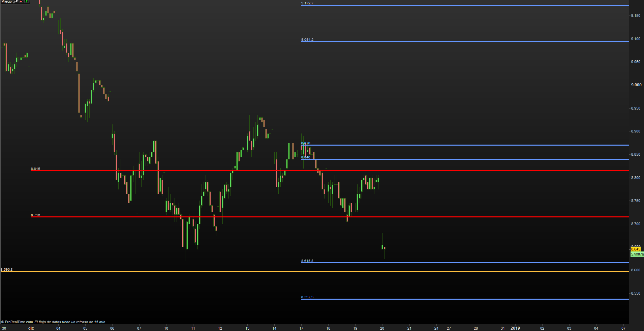Select the blue 8.870 level label
Image resolution: width=644 pixels, height=331 pixels.
306,143
